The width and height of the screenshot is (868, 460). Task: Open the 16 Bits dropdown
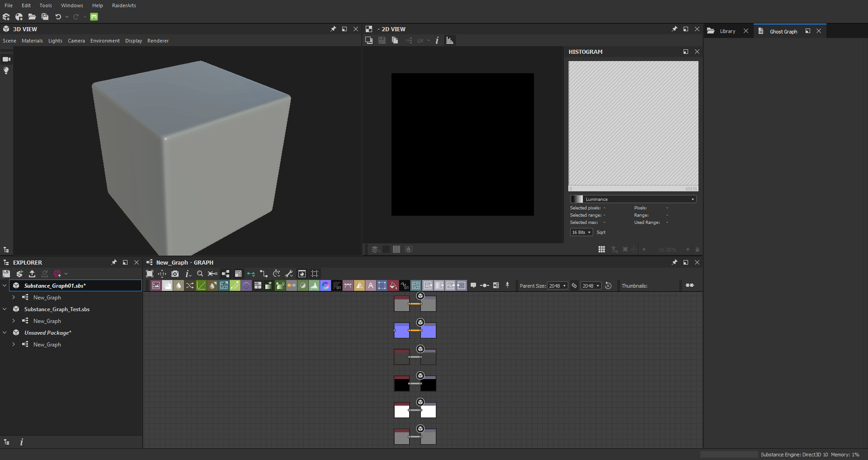pyautogui.click(x=581, y=232)
